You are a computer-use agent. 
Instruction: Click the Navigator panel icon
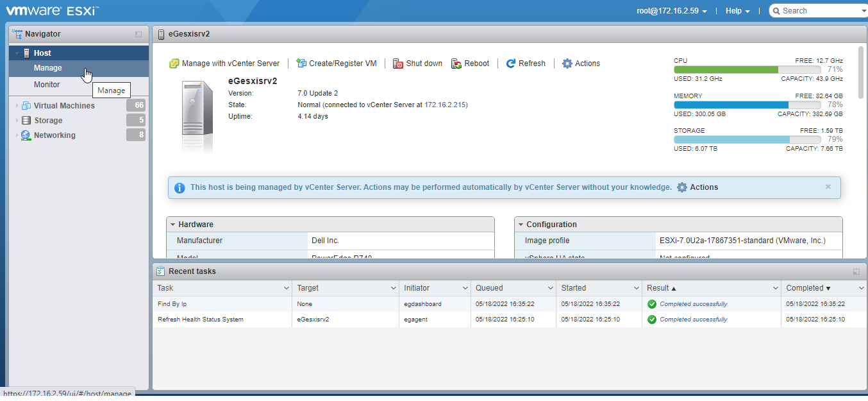pos(17,34)
